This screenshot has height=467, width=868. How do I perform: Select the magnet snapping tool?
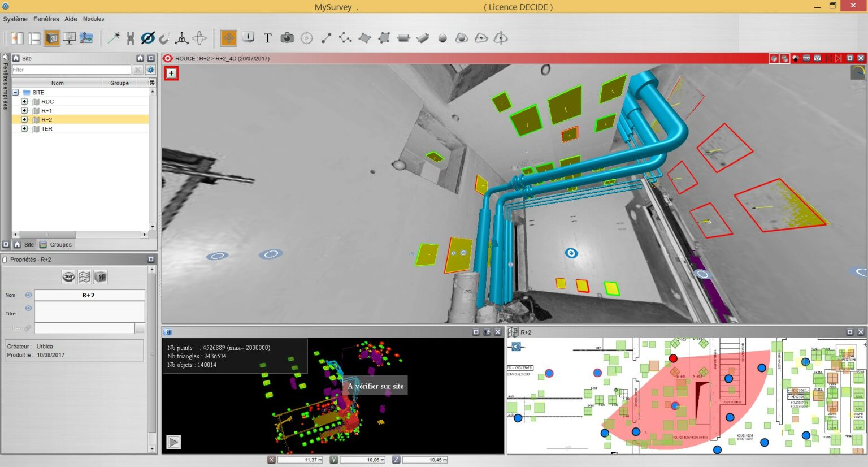[164, 38]
